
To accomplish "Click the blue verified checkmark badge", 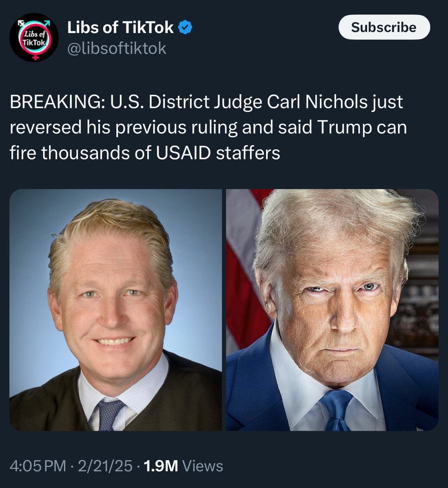I will pos(186,28).
